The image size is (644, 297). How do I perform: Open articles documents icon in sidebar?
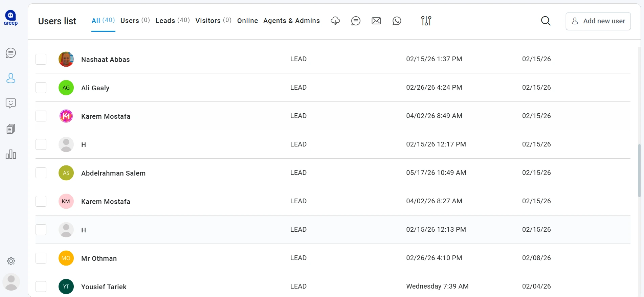(11, 129)
